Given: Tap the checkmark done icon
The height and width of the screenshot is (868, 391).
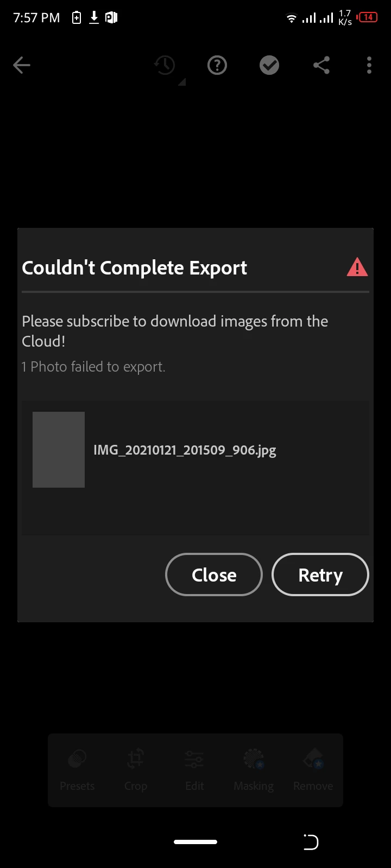Looking at the screenshot, I should point(269,66).
